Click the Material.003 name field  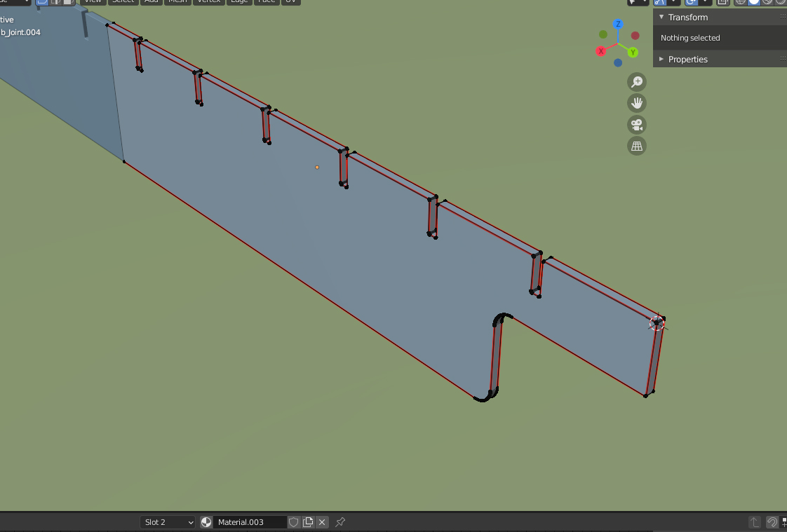tap(249, 522)
